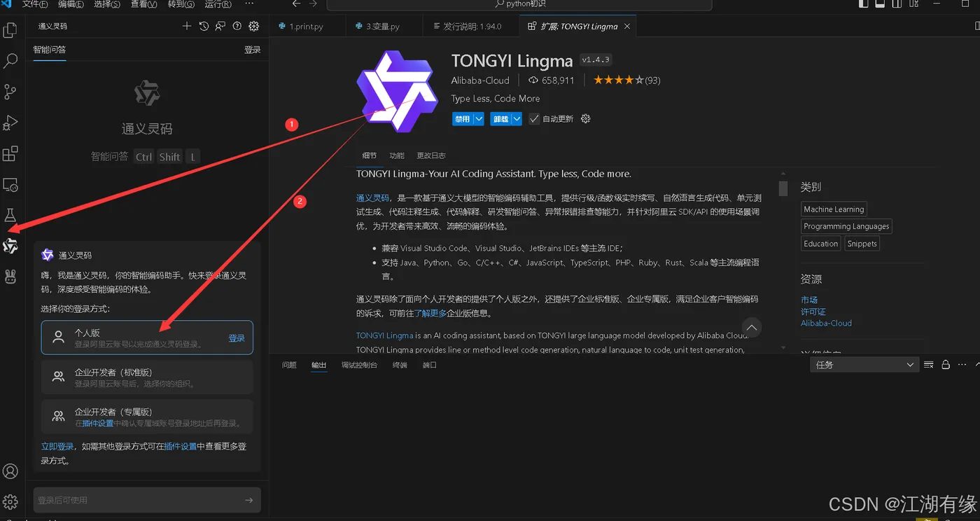The image size is (980, 521).
Task: Toggle secondary side bar layout icon
Action: (895, 4)
